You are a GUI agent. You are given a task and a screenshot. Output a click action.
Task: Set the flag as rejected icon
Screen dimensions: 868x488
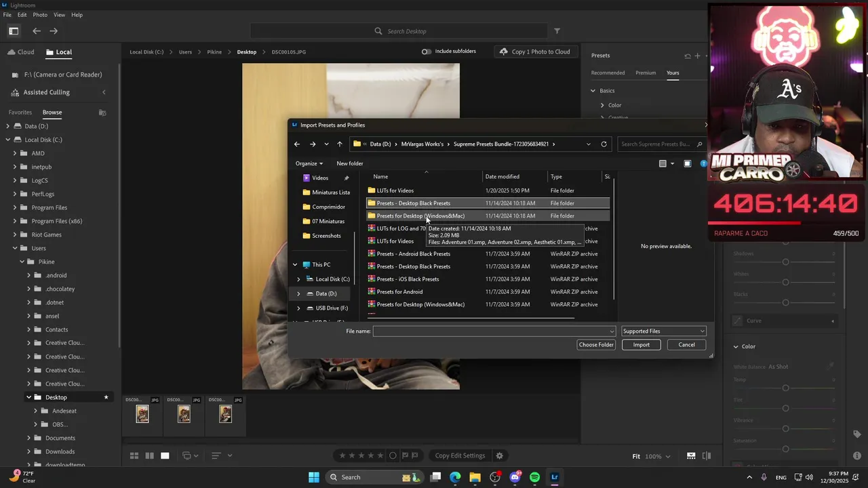coord(415,455)
